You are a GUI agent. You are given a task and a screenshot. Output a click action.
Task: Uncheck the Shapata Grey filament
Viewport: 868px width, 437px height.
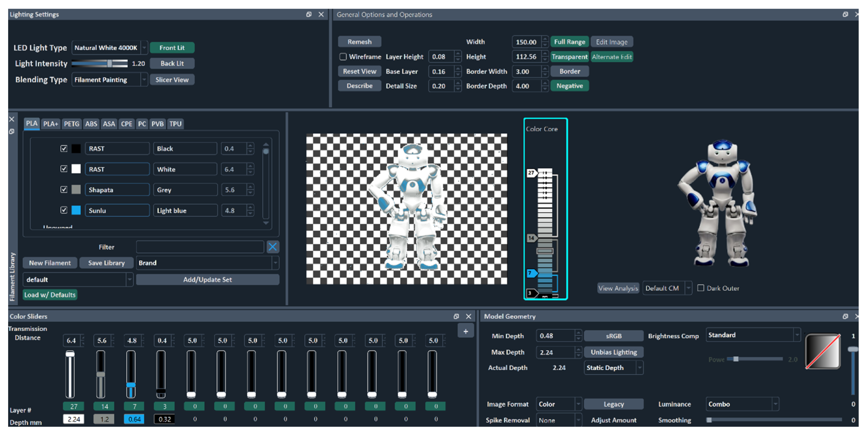coord(64,189)
